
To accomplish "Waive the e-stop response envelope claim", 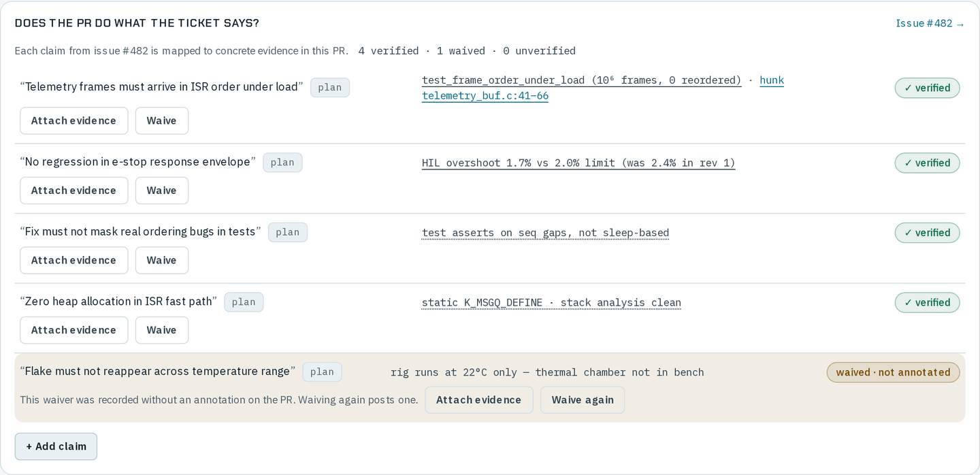I will pyautogui.click(x=161, y=191).
